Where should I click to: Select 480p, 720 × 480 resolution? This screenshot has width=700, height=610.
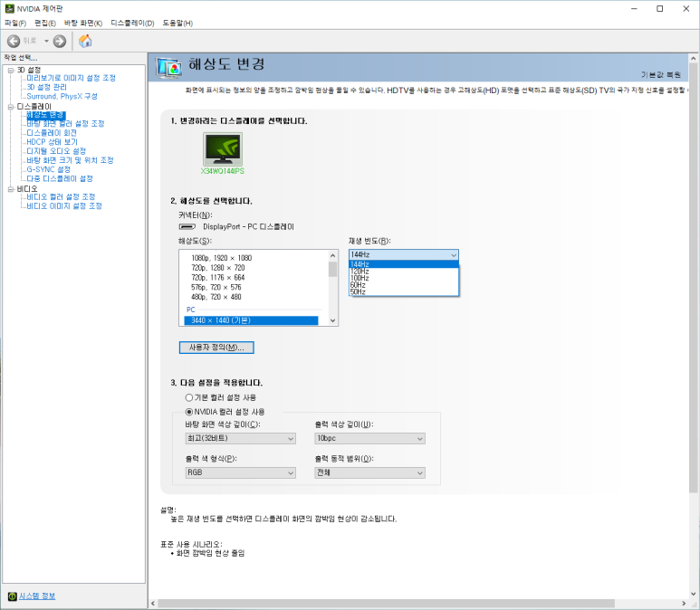pos(216,297)
